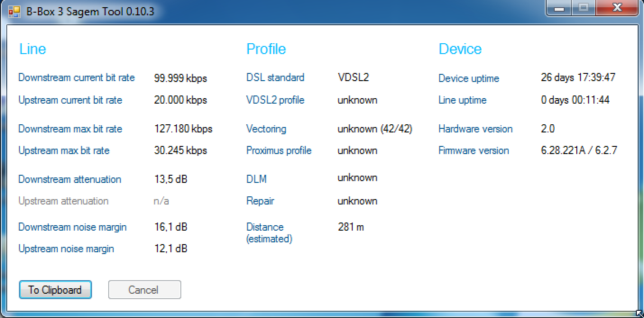Click the Upstream max bit rate label
The image size is (644, 318).
(64, 150)
